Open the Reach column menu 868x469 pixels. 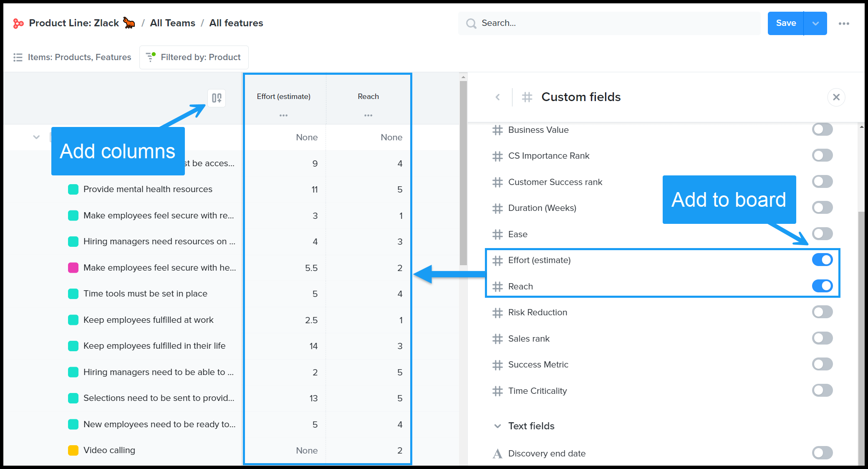point(368,115)
